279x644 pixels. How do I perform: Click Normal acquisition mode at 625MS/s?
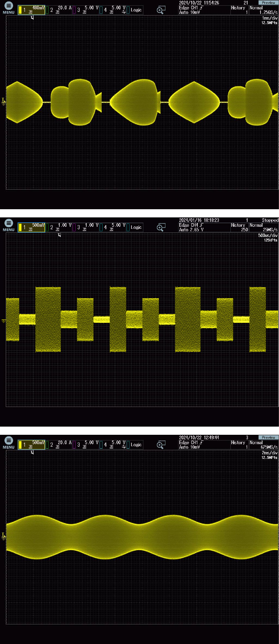[x=264, y=445]
